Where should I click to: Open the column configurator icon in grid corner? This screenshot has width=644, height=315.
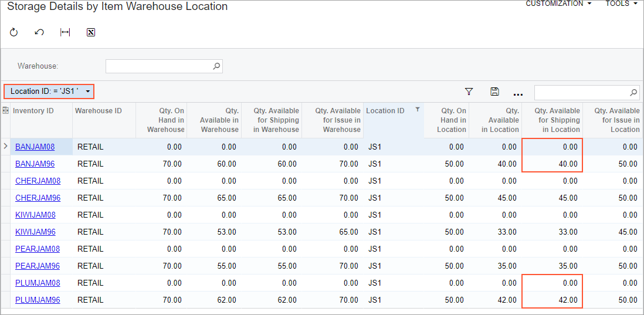coord(6,110)
